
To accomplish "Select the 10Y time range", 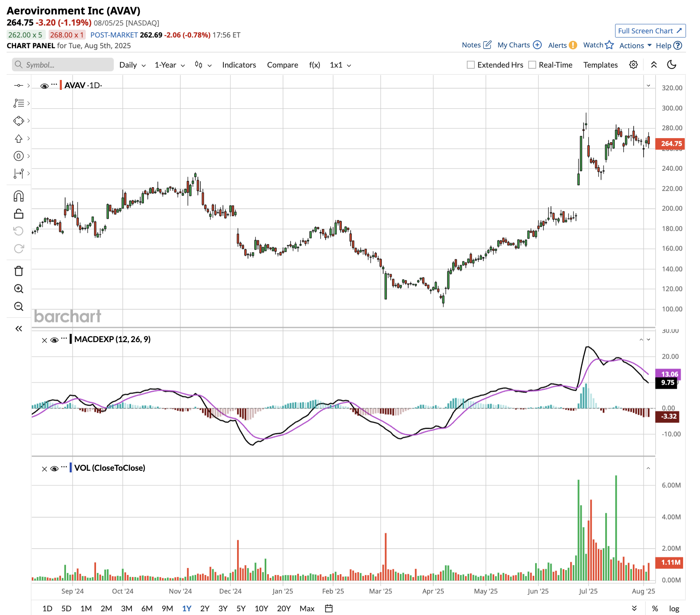I will pyautogui.click(x=261, y=608).
